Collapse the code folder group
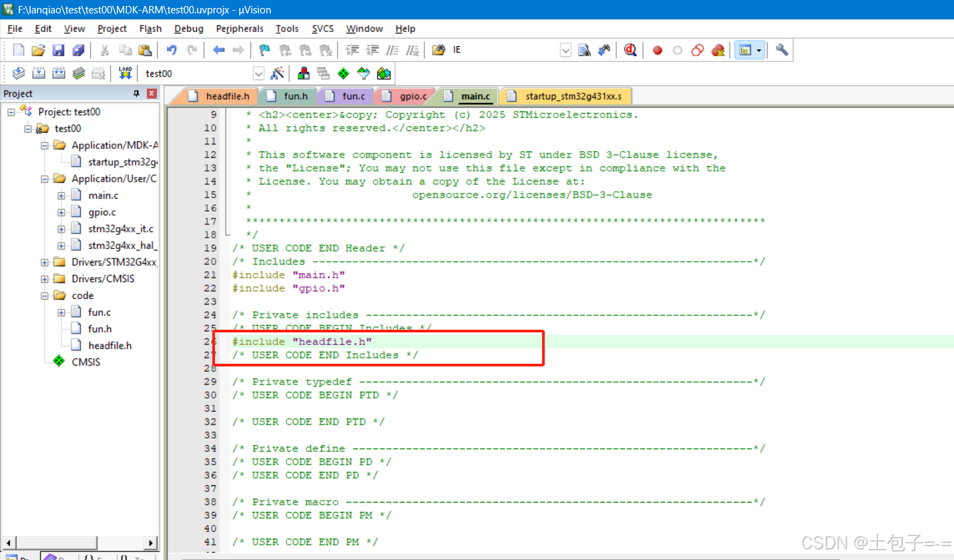 point(45,296)
